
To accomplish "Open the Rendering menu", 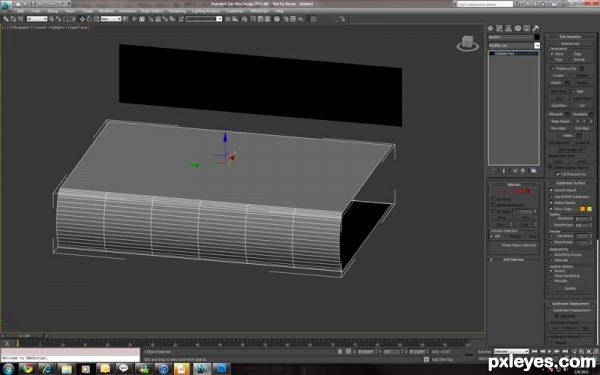I will click(x=177, y=11).
